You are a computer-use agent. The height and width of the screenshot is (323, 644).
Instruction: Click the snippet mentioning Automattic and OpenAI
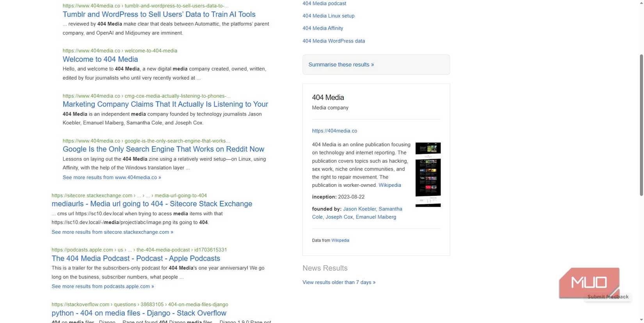166,28
